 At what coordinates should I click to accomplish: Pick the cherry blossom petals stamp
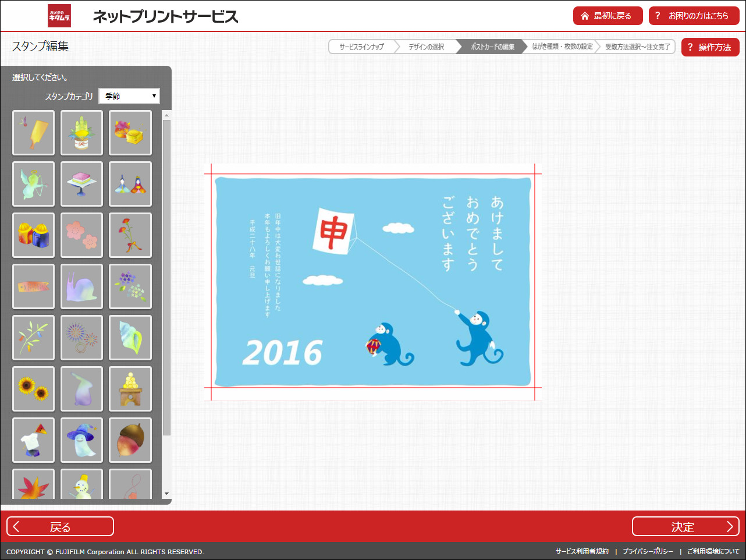[81, 235]
